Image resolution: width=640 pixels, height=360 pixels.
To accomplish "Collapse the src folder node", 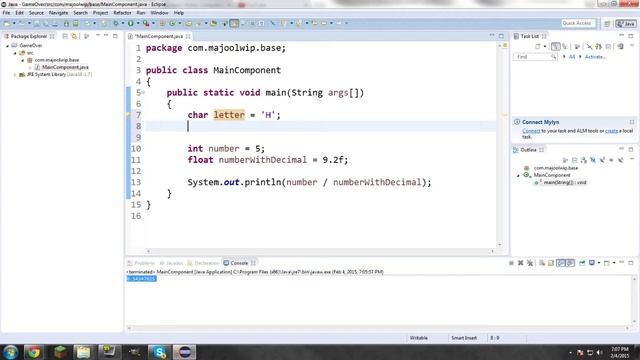I will coord(15,53).
